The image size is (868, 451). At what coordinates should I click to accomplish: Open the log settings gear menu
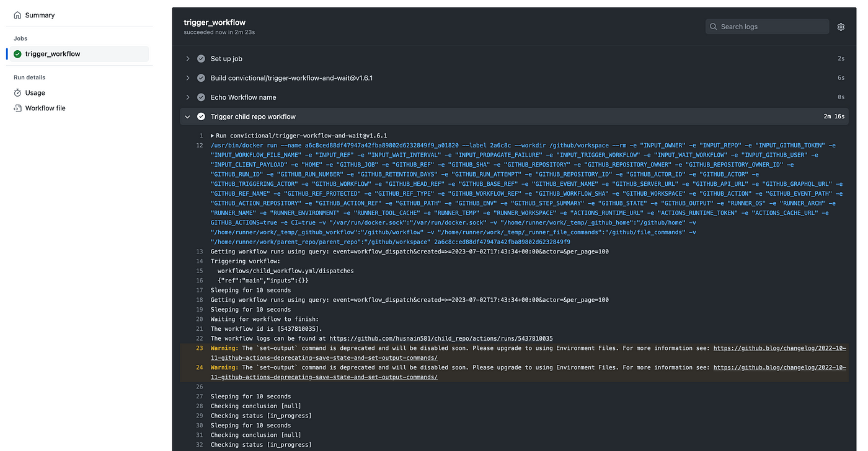coord(841,27)
